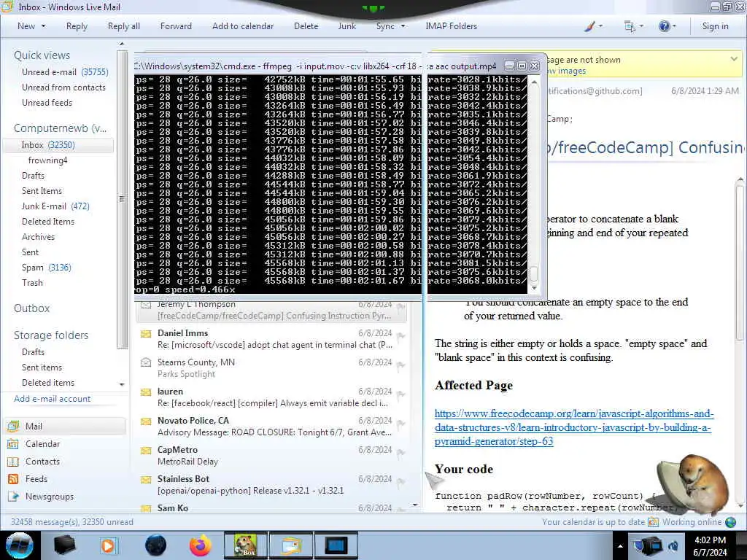Click the Sign in button
The height and width of the screenshot is (560, 747).
(x=715, y=26)
